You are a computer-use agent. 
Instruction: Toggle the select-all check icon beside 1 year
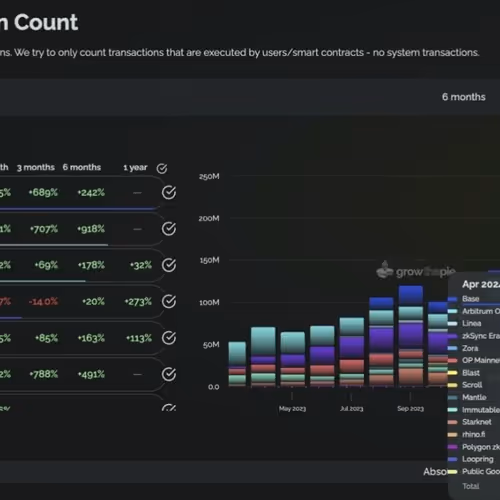tap(162, 169)
